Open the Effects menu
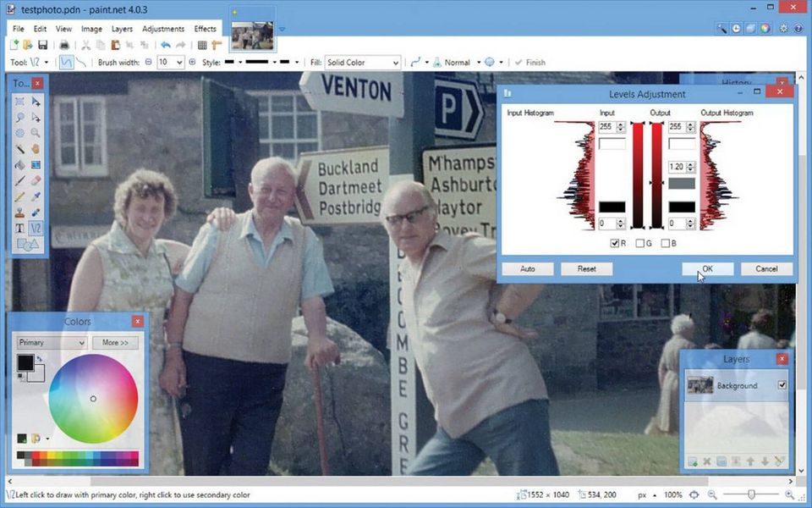 tap(205, 29)
